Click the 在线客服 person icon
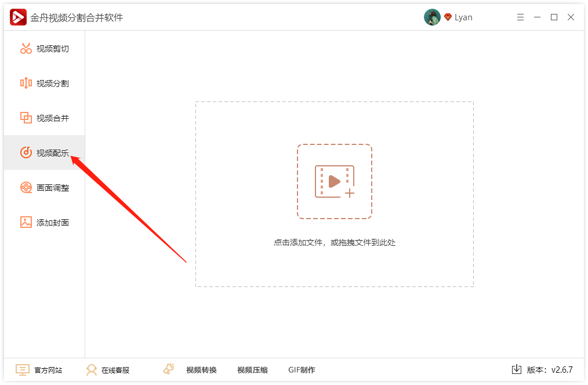This screenshot has width=588, height=385. pos(91,369)
